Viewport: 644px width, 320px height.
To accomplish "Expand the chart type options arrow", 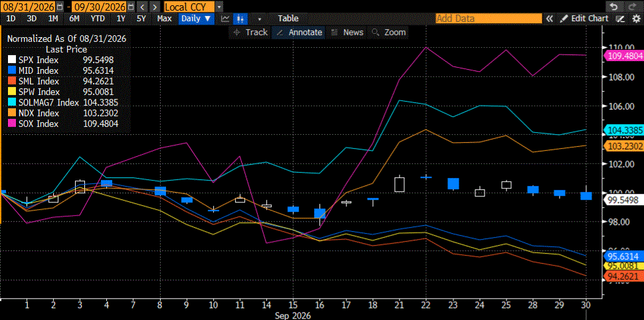I will [x=260, y=19].
